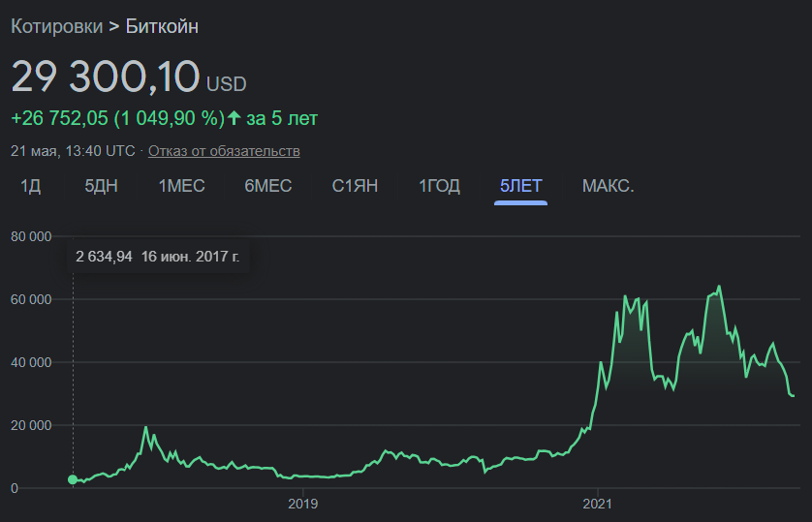Click the Биткойн breadcrumb title
812x522 pixels.
(x=162, y=26)
